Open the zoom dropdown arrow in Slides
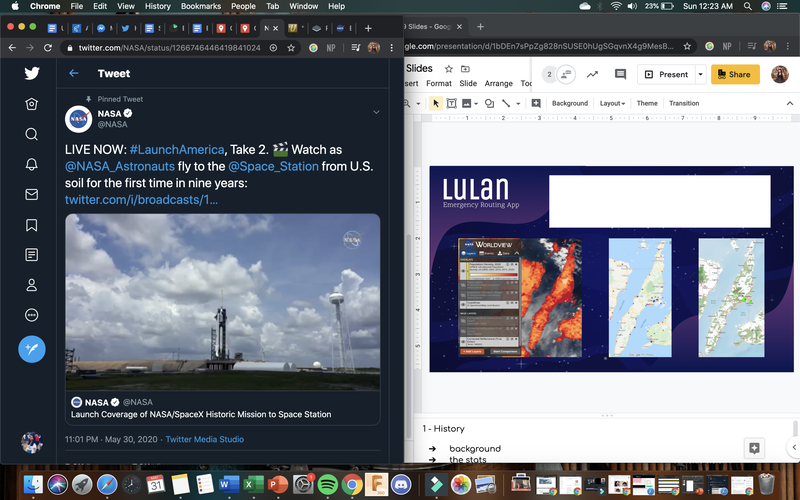This screenshot has height=500, width=800. coord(418,104)
